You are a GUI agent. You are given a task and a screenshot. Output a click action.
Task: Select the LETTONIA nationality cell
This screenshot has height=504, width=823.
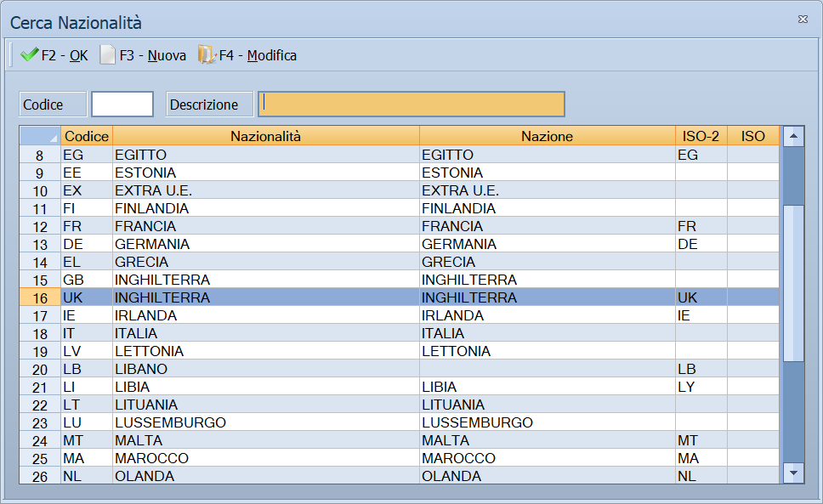tap(266, 351)
